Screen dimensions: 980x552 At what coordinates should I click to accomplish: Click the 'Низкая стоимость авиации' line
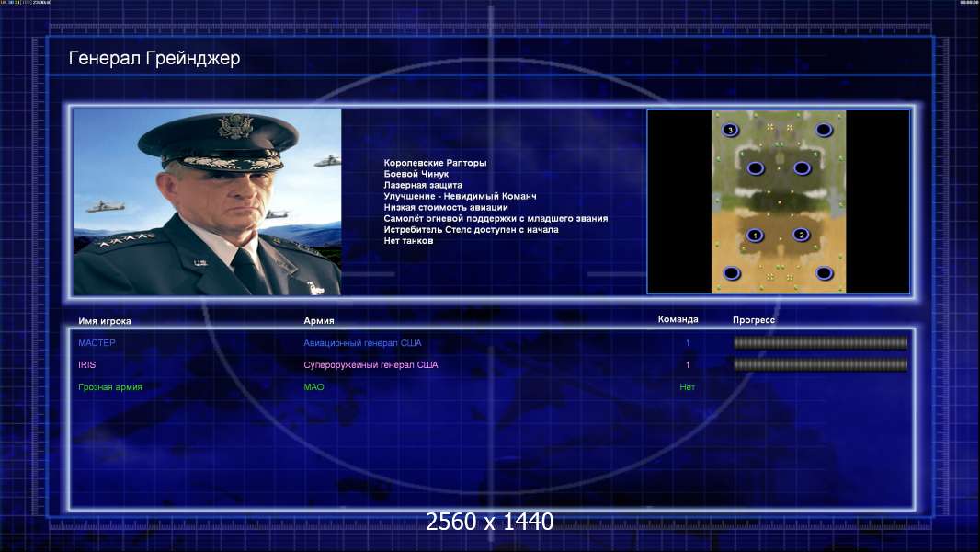tap(446, 208)
